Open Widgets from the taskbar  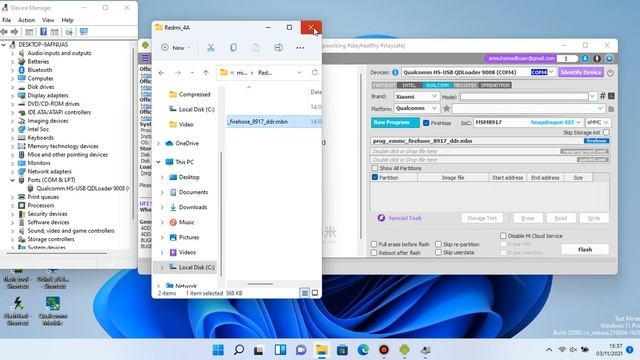(x=280, y=350)
